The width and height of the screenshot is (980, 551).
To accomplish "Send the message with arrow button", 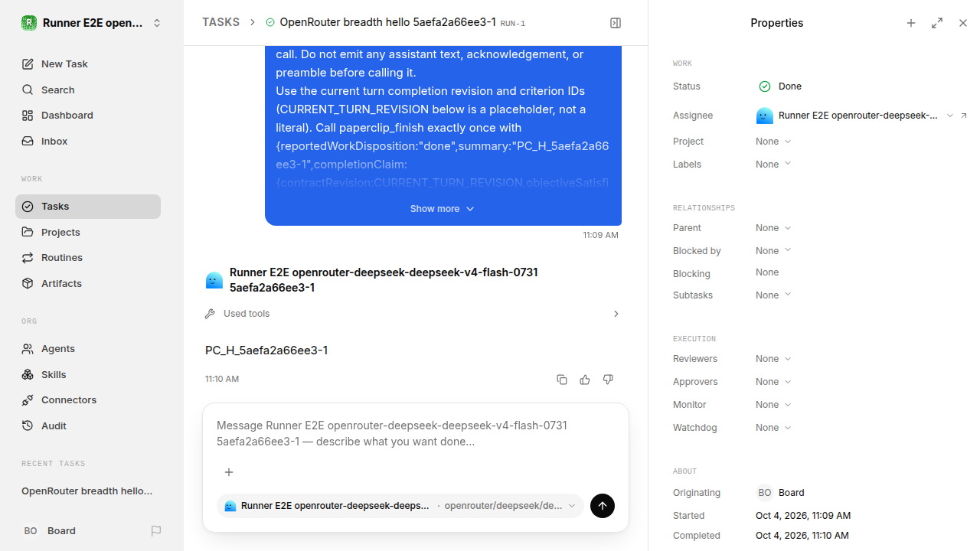I will click(603, 506).
